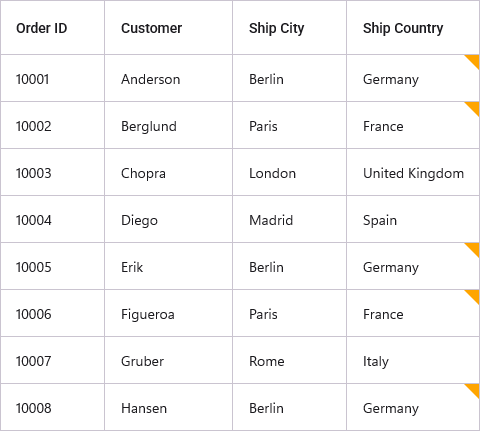The image size is (480, 431).
Task: Select the Spain ship country cell
Action: (413, 219)
